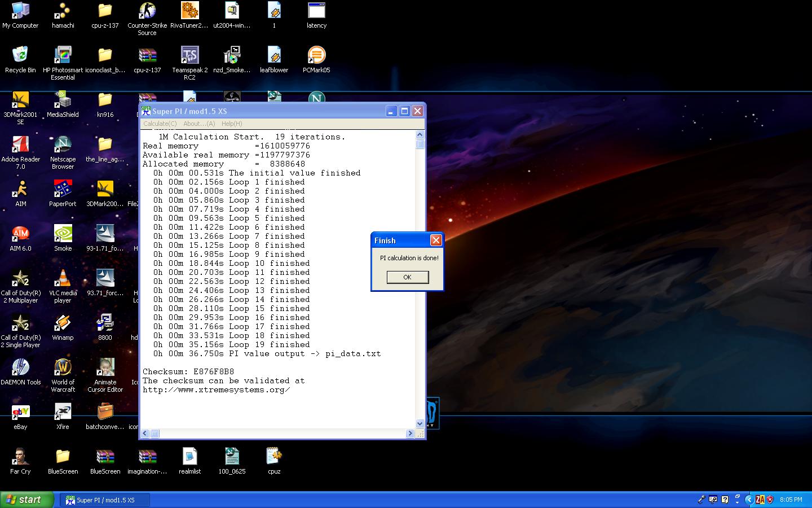
Task: Select the Smoke NVIDIA demo icon
Action: (x=63, y=238)
